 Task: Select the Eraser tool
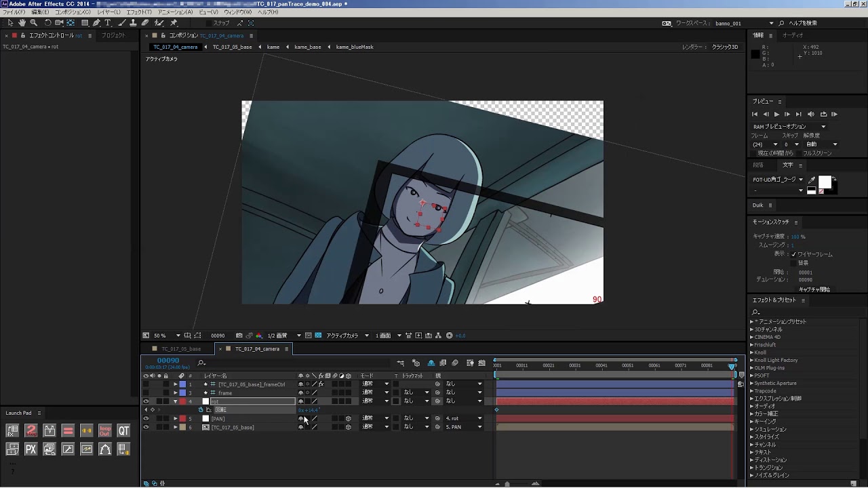(x=146, y=23)
